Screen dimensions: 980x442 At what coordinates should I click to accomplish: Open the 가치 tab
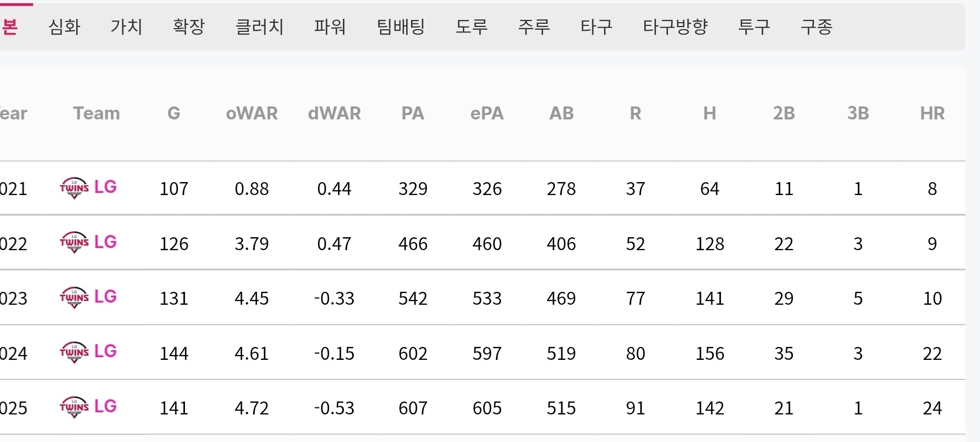coord(127,26)
